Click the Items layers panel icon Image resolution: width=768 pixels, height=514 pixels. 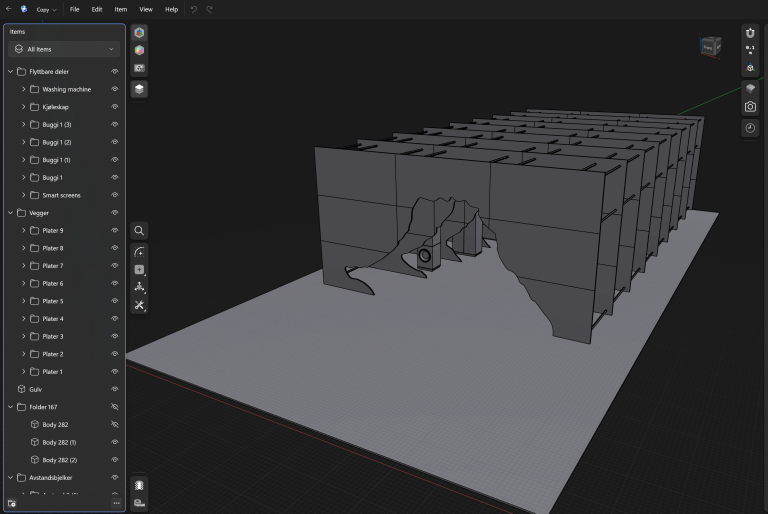[139, 89]
